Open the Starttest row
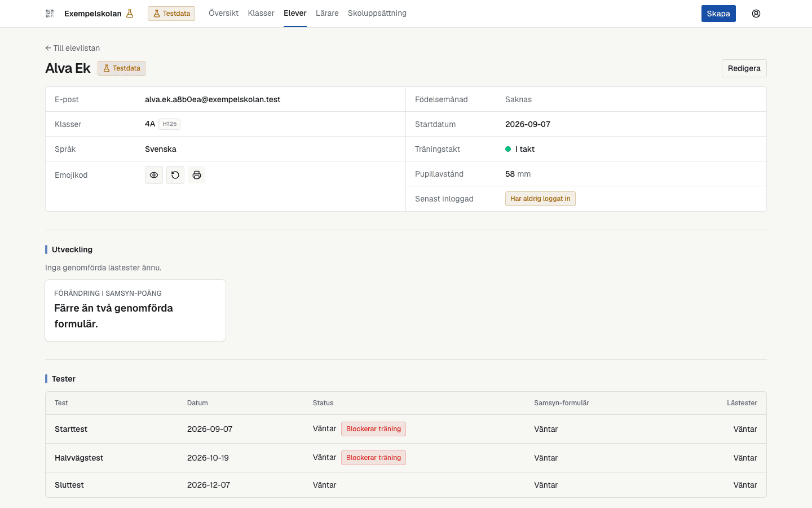The width and height of the screenshot is (812, 508). tap(406, 429)
